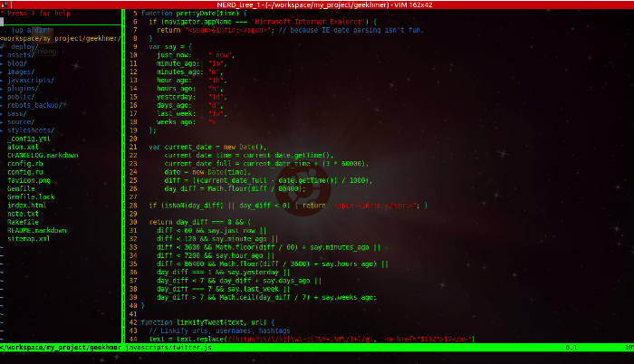Expand the assets/ directory arrow
Viewport: 634px width, 364px height.
click(2, 55)
